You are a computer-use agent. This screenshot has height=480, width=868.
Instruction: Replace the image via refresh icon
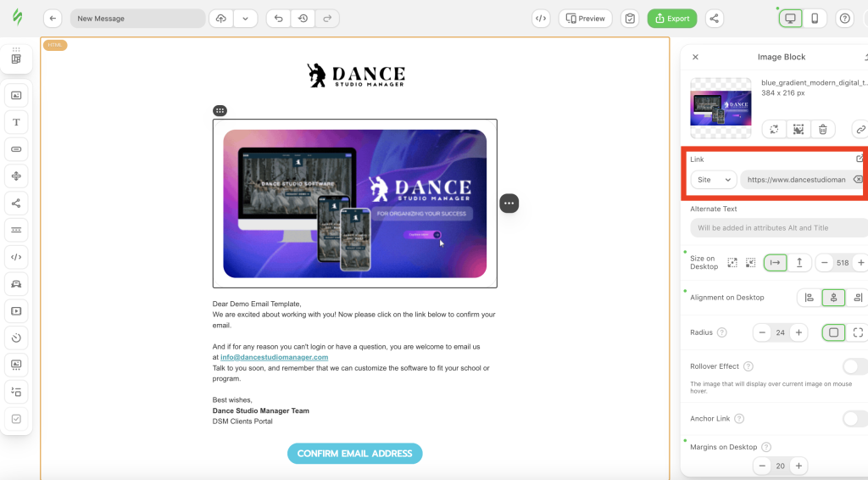[x=774, y=129]
